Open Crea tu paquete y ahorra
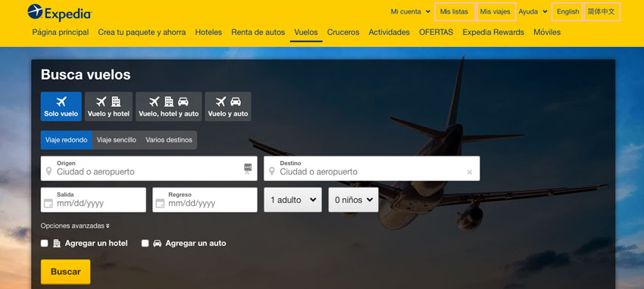 142,32
